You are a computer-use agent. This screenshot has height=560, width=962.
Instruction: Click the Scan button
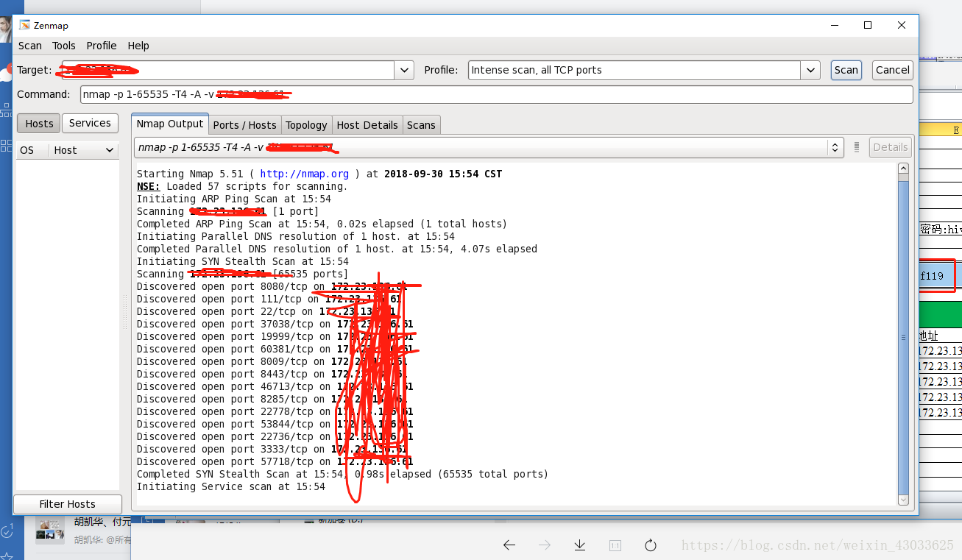(x=846, y=69)
